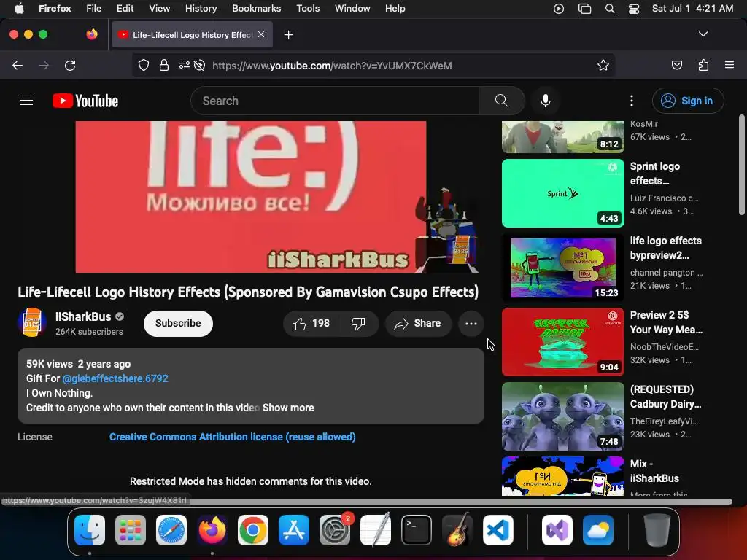This screenshot has height=560, width=747.
Task: Click the Now Playing menu bar icon
Action: pos(559,8)
